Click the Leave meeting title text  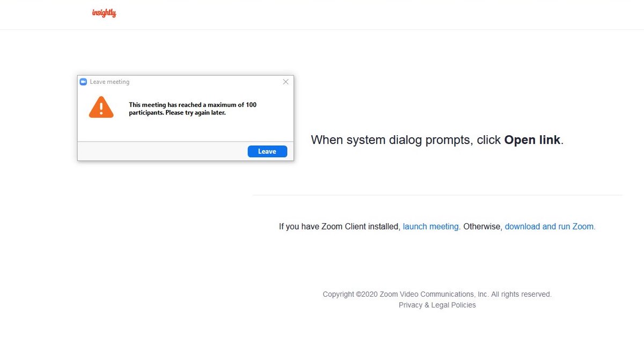coord(109,82)
